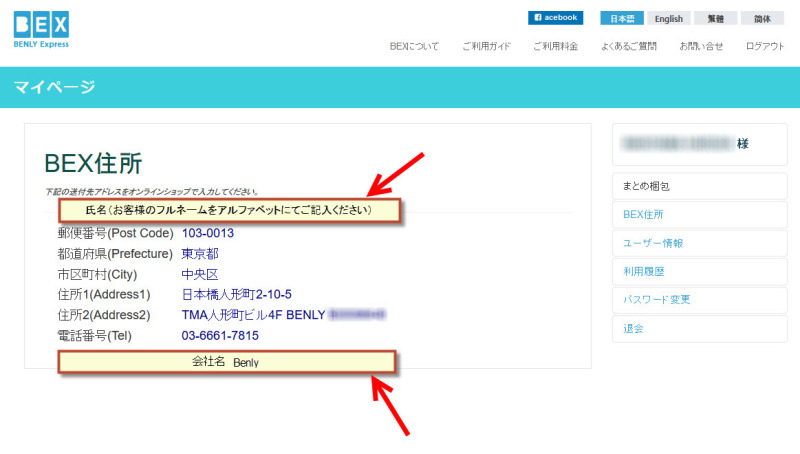The width and height of the screenshot is (800, 454).
Task: Select the phone number 03-6661-7815
Action: click(220, 336)
